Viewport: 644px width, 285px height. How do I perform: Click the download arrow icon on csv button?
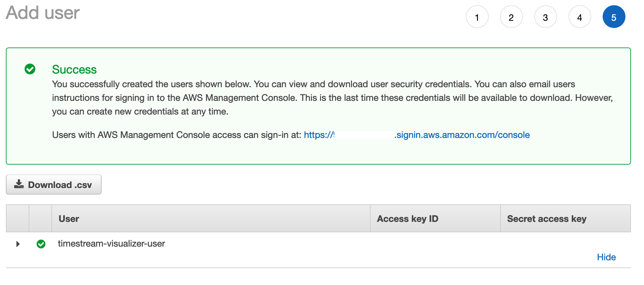[19, 184]
